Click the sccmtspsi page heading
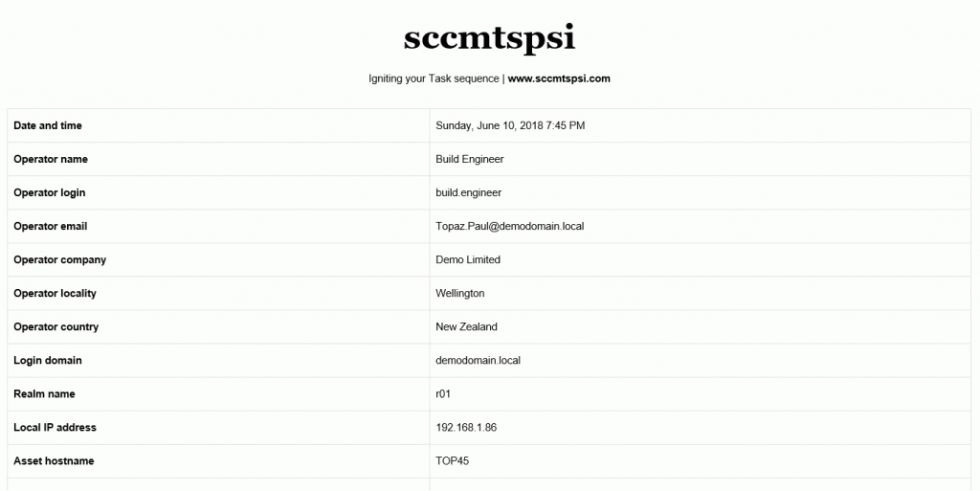Viewport: 980px width, 491px height. tap(489, 37)
